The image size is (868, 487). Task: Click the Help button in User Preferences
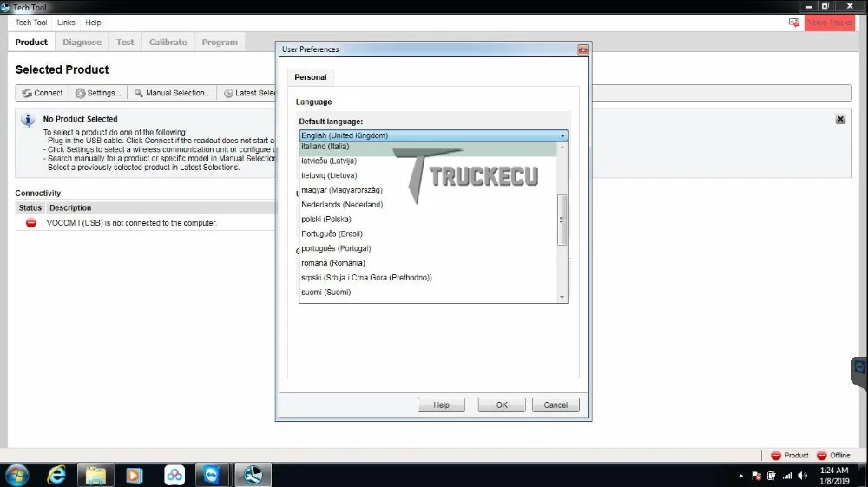click(x=441, y=405)
